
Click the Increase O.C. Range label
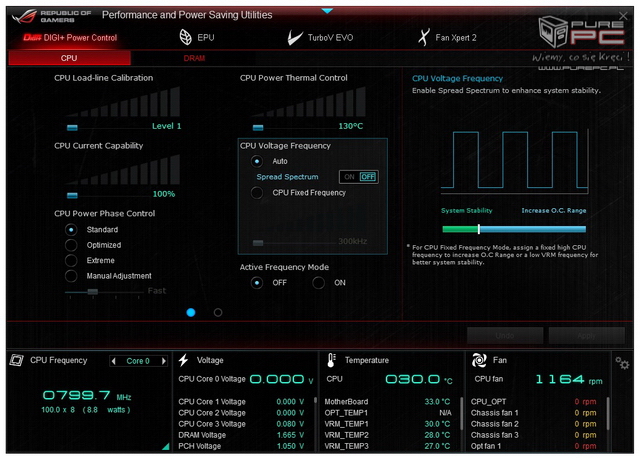(554, 211)
